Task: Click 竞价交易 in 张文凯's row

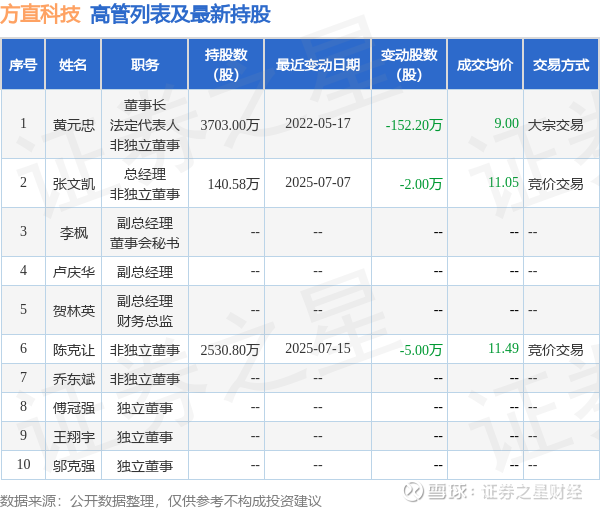Action: point(556,184)
